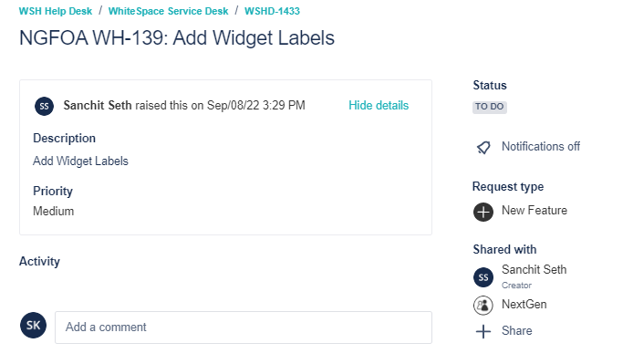
Task: Click the TO DO status badge
Action: [x=489, y=107]
